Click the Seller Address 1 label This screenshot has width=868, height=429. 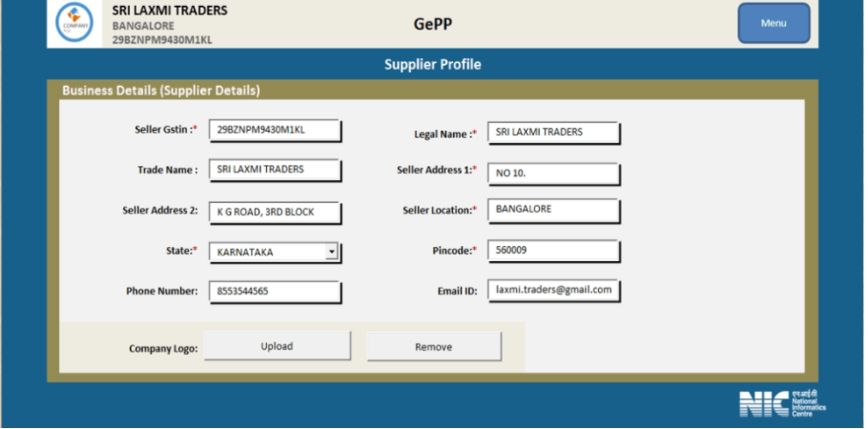click(437, 170)
